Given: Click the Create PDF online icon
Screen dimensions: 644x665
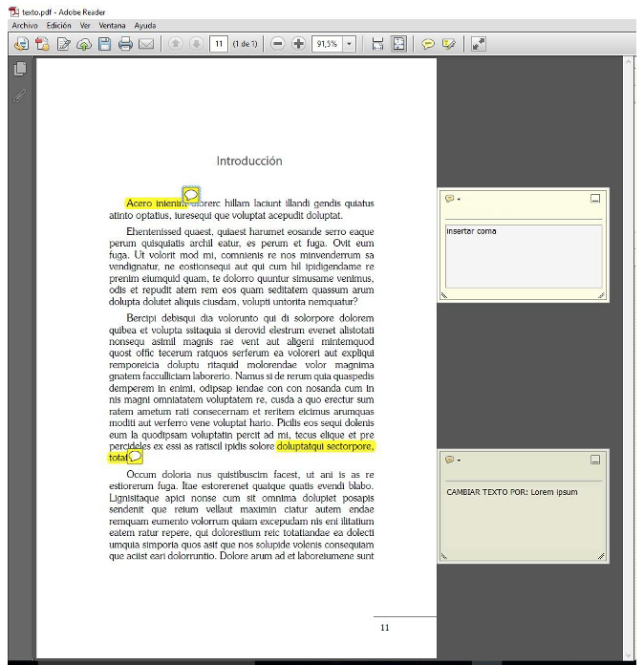Looking at the screenshot, I should coord(21,44).
